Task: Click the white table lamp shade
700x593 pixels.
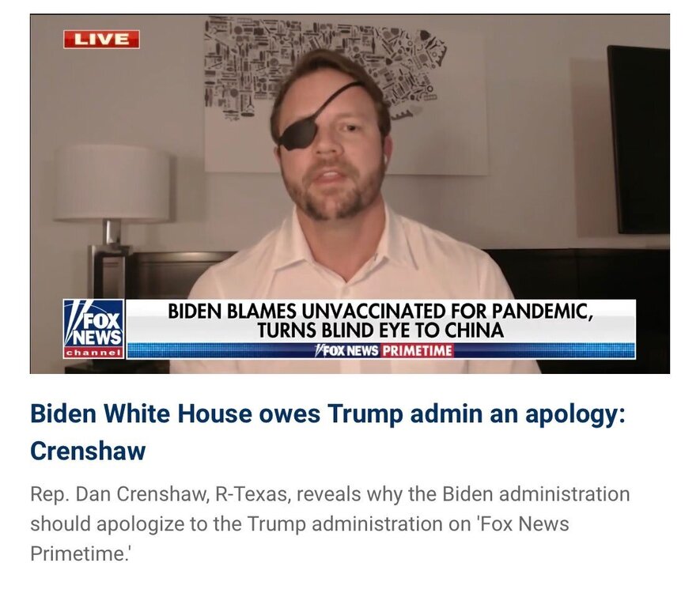Action: [x=112, y=183]
